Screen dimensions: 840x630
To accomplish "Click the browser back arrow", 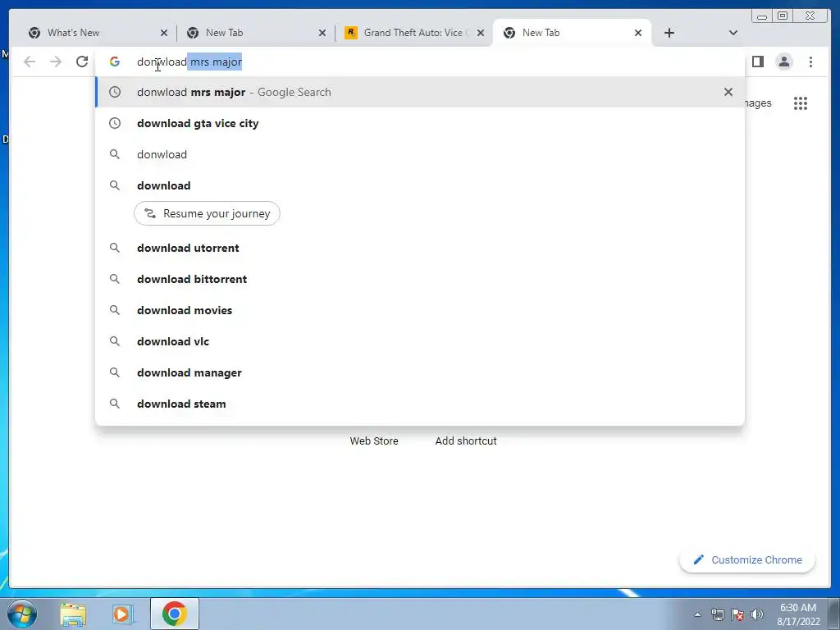I will click(30, 62).
